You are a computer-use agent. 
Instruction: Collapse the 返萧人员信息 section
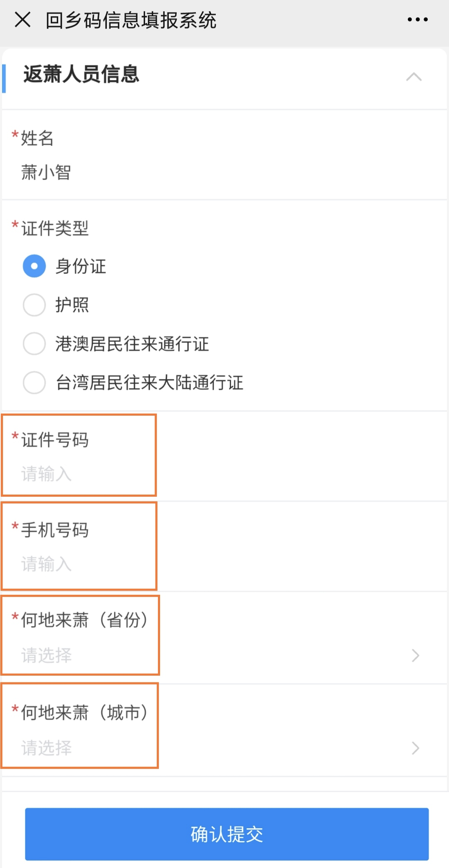pos(414,77)
